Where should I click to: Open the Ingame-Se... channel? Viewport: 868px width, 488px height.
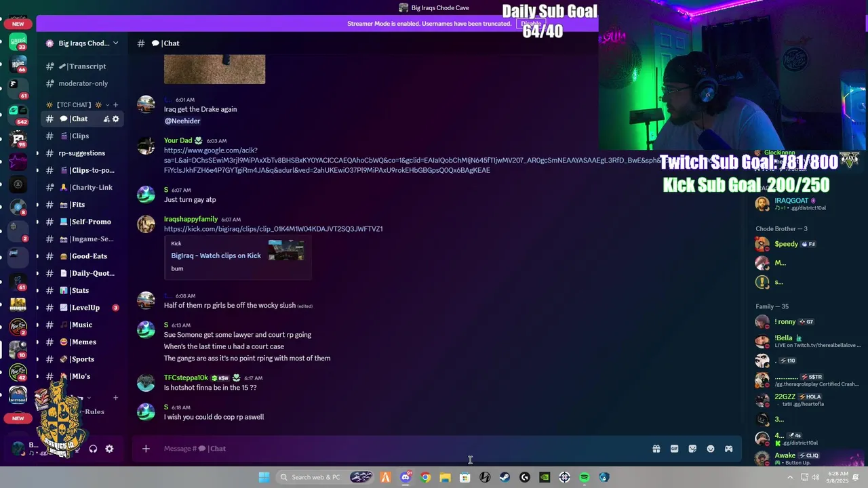coord(82,239)
